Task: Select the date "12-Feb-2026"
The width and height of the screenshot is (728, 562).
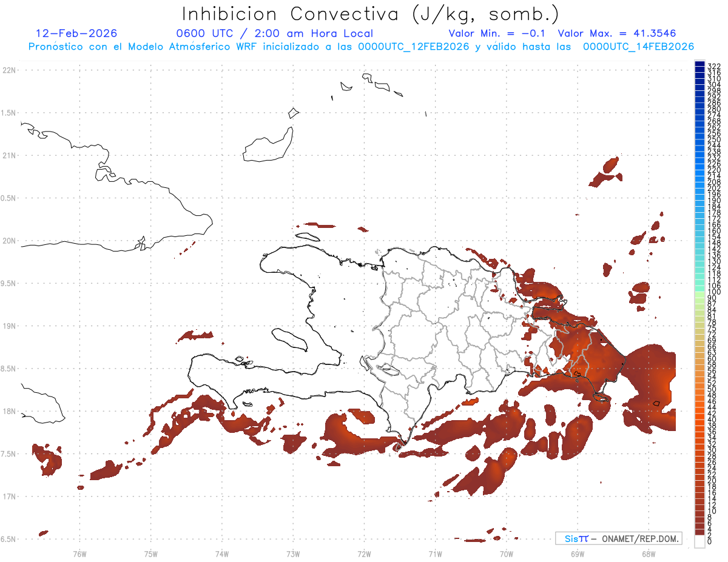Action: [76, 33]
